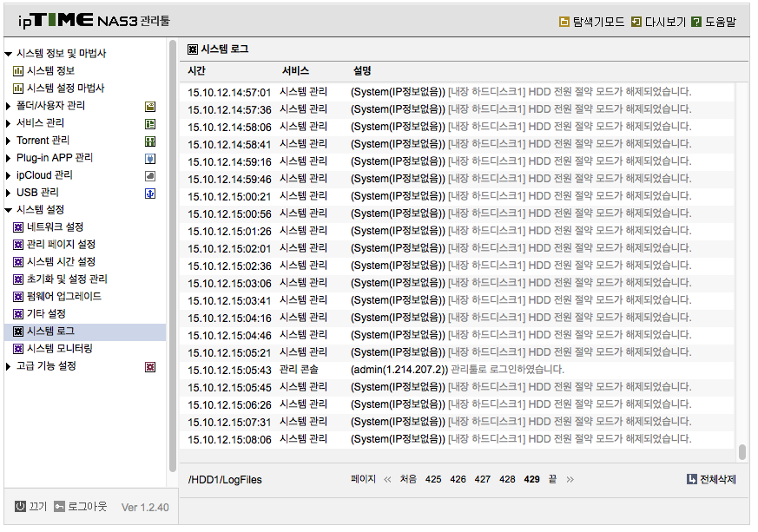Expand the USB 관리 tree arrow

point(8,193)
